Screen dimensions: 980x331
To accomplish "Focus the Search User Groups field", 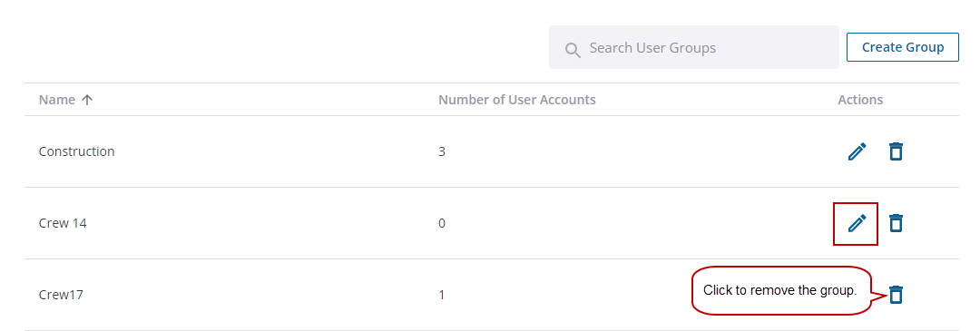I will [x=694, y=47].
